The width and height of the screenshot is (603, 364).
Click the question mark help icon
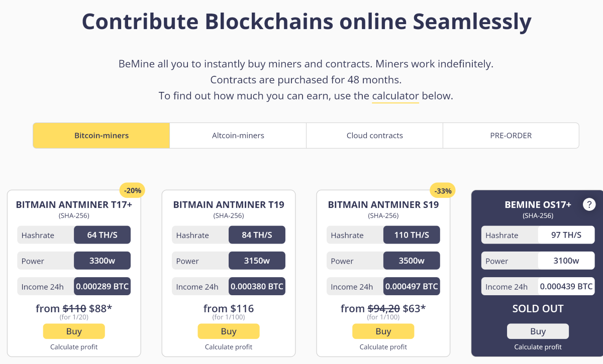[x=589, y=204]
